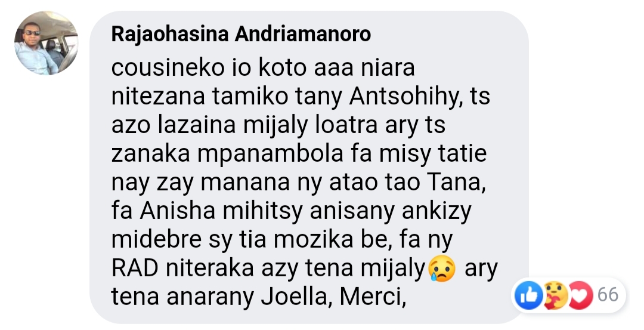
Task: Click the blue Like reaction icon
Action: point(529,295)
